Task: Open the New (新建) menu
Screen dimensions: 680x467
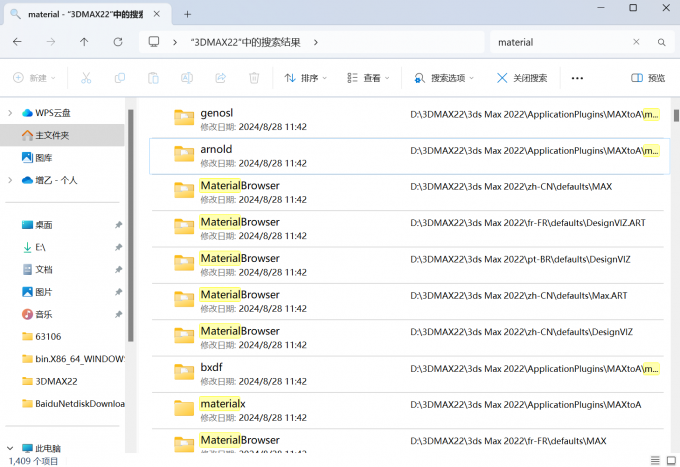Action: pyautogui.click(x=34, y=78)
